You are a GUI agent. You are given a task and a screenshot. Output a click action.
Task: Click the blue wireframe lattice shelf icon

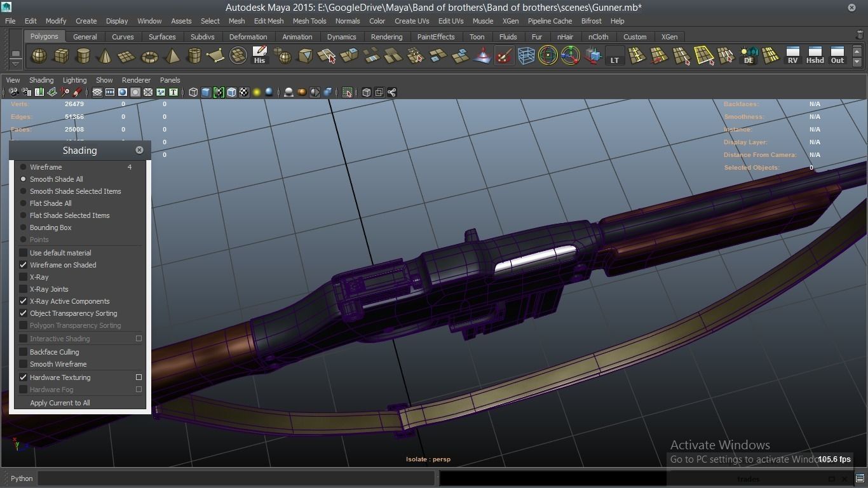526,56
